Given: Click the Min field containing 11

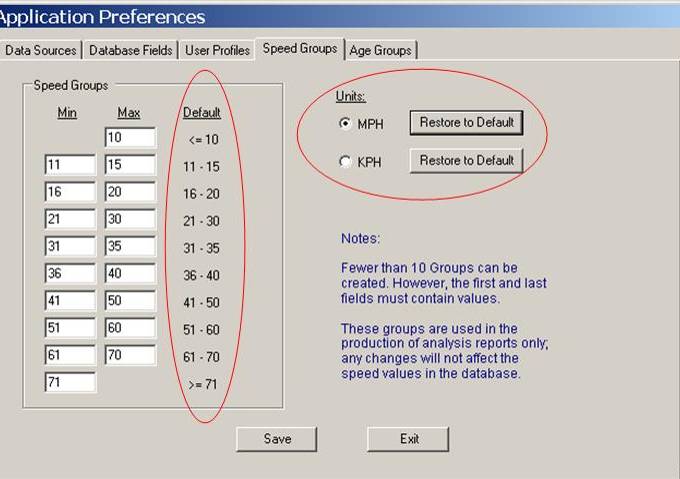Looking at the screenshot, I should (x=70, y=165).
